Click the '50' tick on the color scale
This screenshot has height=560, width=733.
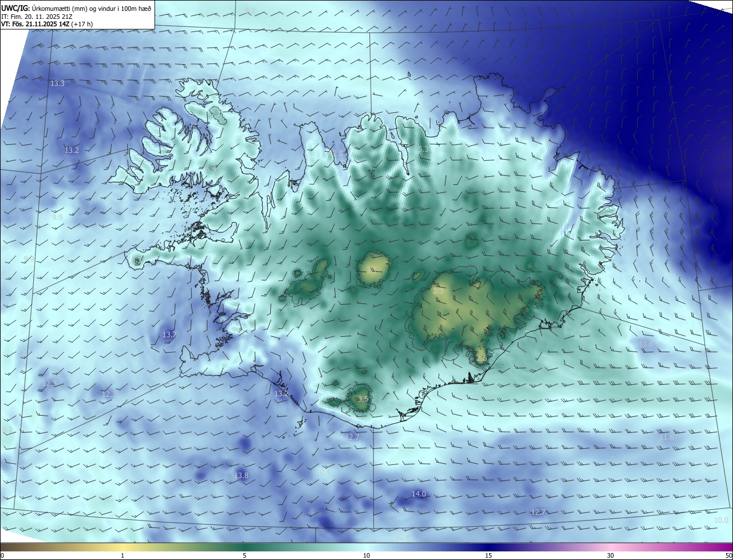[728, 555]
